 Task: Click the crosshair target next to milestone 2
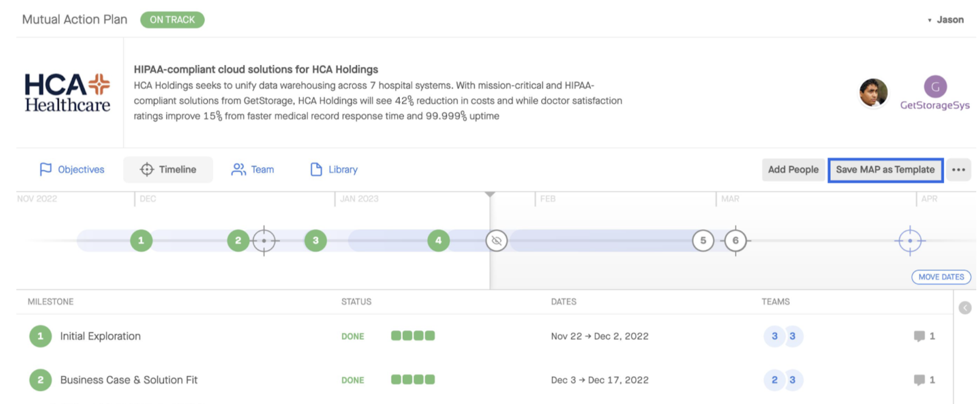pyautogui.click(x=264, y=241)
